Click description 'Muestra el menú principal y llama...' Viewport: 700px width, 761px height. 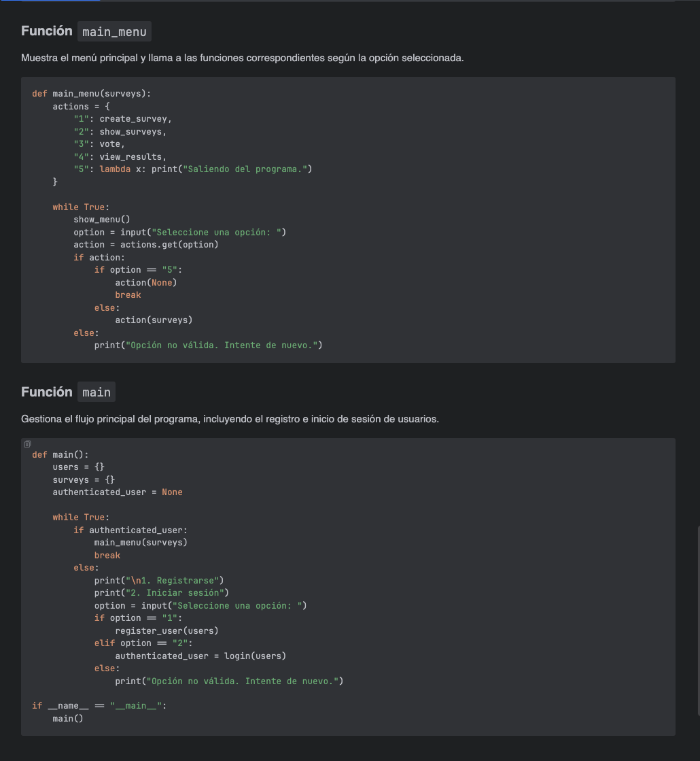(242, 58)
